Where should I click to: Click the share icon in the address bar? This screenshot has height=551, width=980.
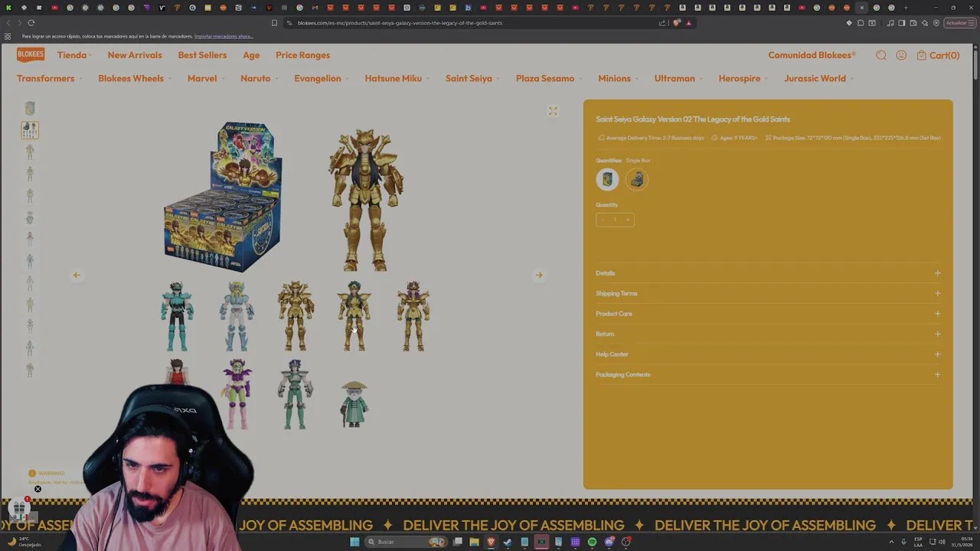pos(662,23)
